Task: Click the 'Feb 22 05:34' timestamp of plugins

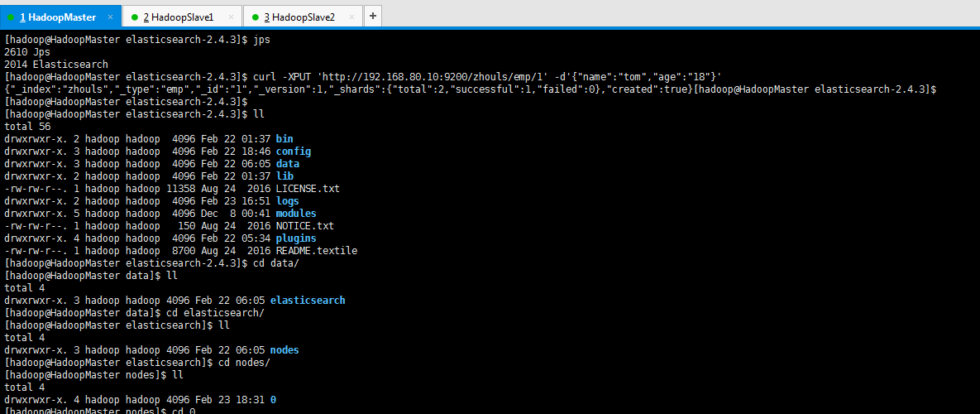Action: [235, 238]
